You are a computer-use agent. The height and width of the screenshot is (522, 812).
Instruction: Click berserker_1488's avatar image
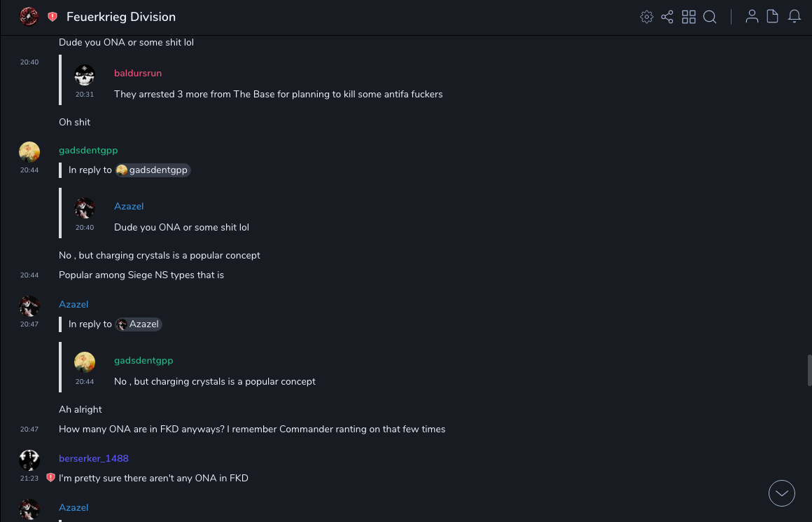[x=29, y=460]
